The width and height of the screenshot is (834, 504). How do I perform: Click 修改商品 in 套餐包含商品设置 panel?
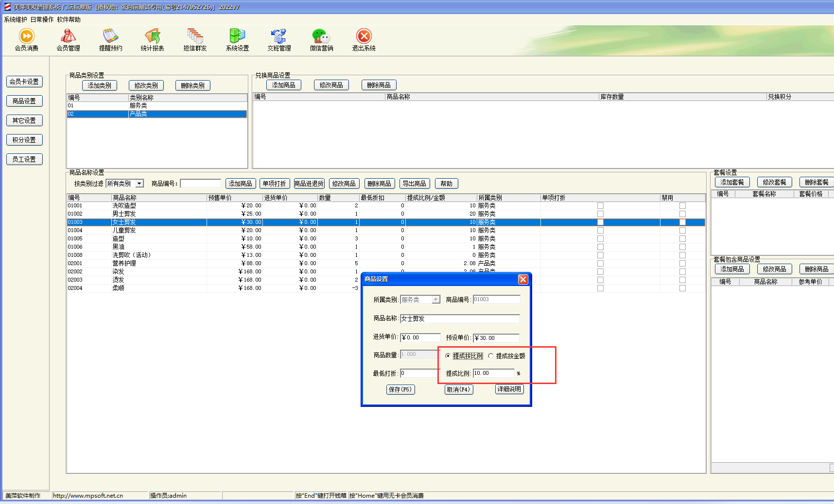(775, 269)
